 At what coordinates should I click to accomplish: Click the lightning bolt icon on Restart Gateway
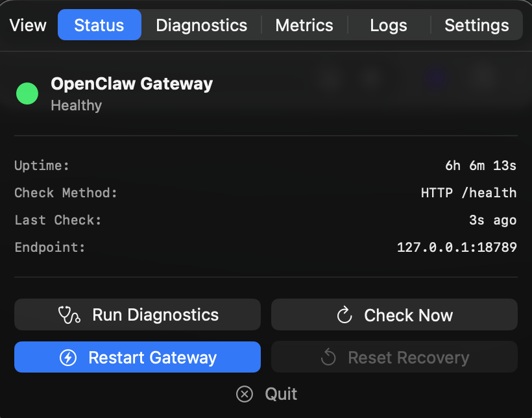pos(67,357)
